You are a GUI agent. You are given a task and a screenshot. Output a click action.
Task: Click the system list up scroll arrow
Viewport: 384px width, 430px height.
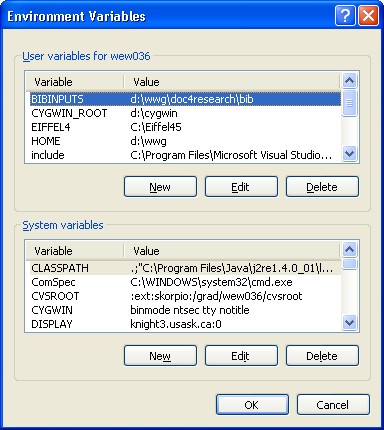pos(350,249)
